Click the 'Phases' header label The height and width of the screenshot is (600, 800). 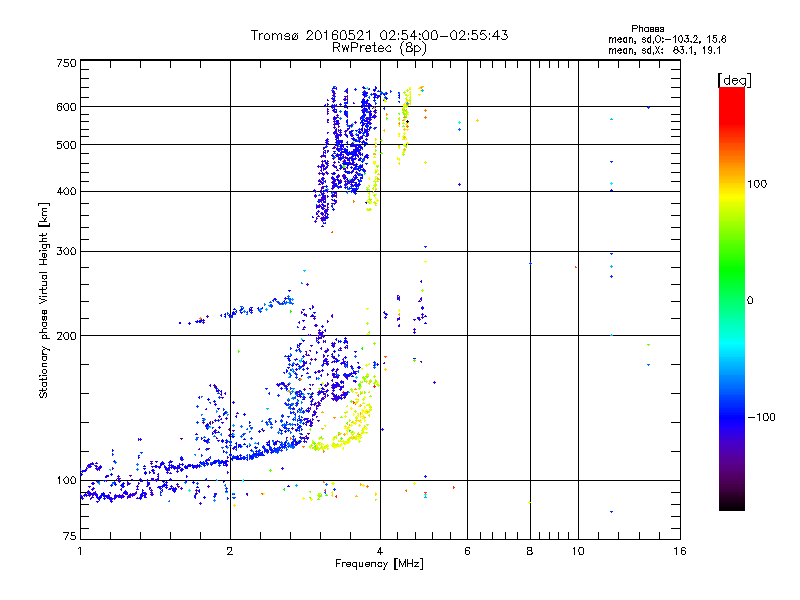(x=647, y=29)
